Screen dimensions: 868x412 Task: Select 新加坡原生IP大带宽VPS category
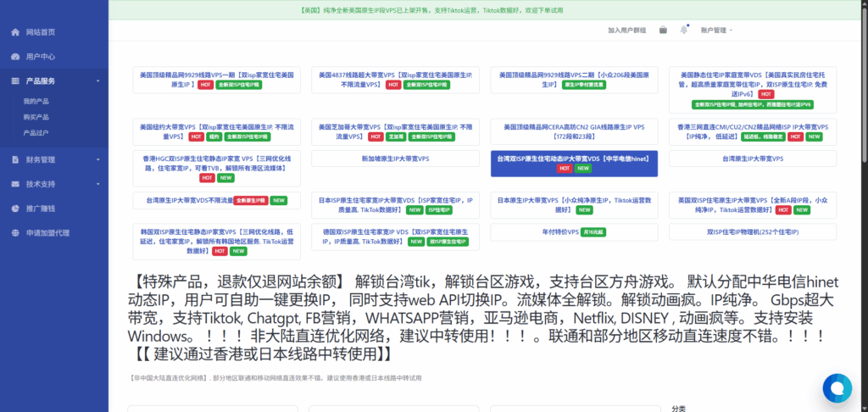click(x=395, y=159)
